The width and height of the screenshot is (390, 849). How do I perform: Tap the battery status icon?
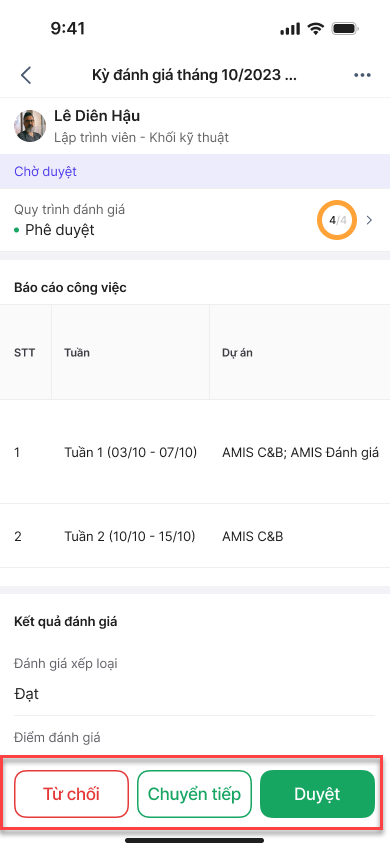346,29
